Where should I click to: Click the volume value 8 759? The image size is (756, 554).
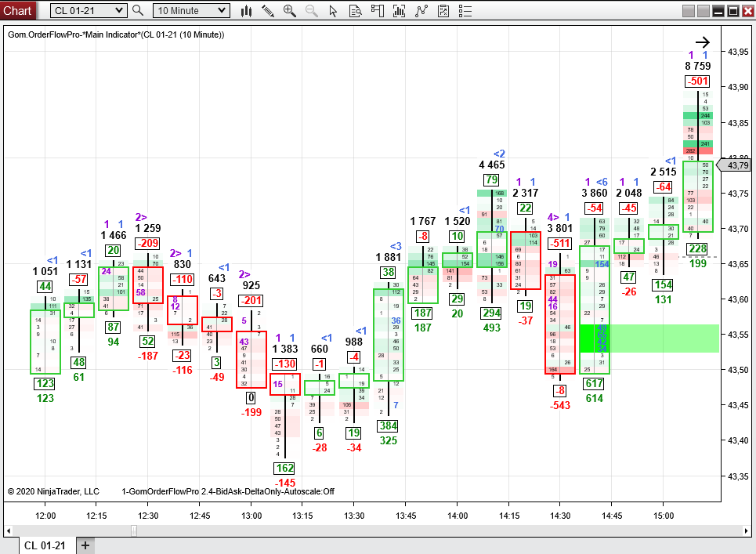(698, 66)
